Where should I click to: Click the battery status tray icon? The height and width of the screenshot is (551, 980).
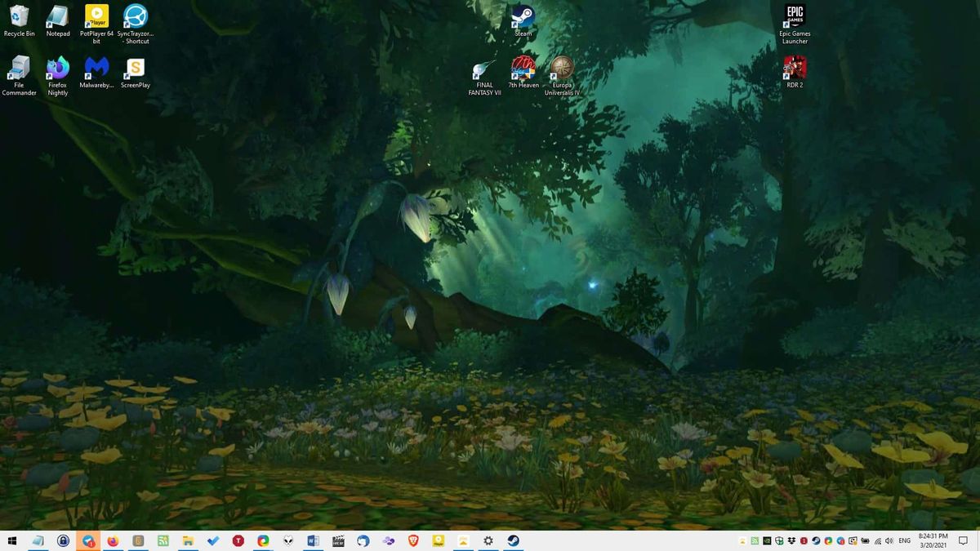click(865, 540)
